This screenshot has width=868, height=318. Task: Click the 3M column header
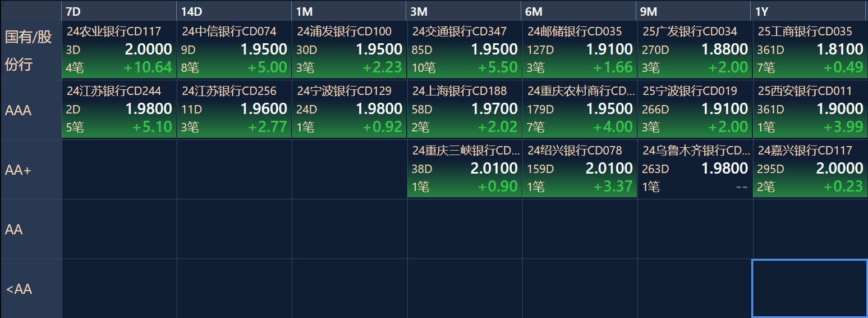tap(464, 11)
